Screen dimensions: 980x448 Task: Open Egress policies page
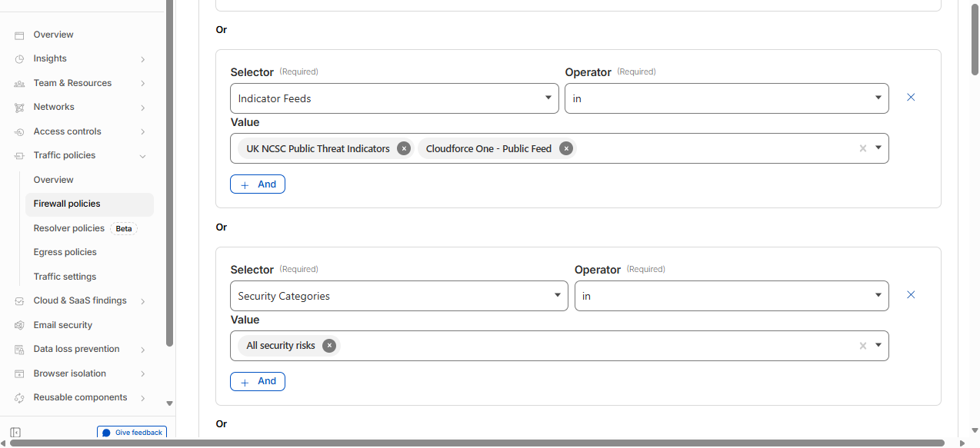pos(65,252)
